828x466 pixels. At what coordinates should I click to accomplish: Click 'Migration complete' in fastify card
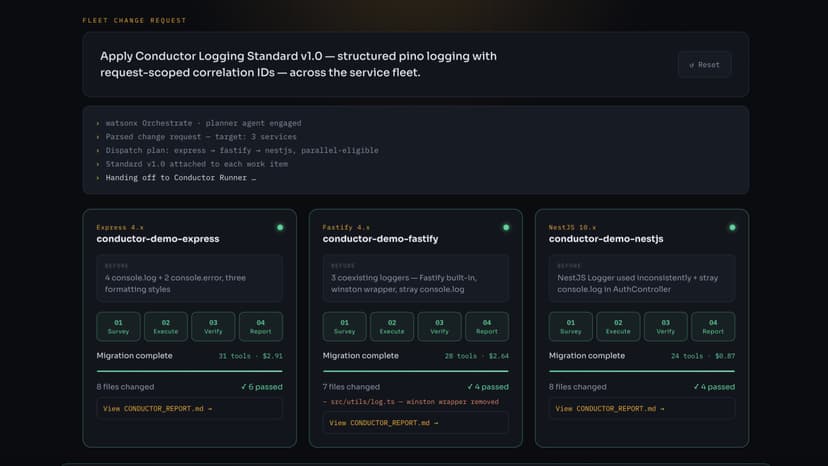[x=360, y=356]
